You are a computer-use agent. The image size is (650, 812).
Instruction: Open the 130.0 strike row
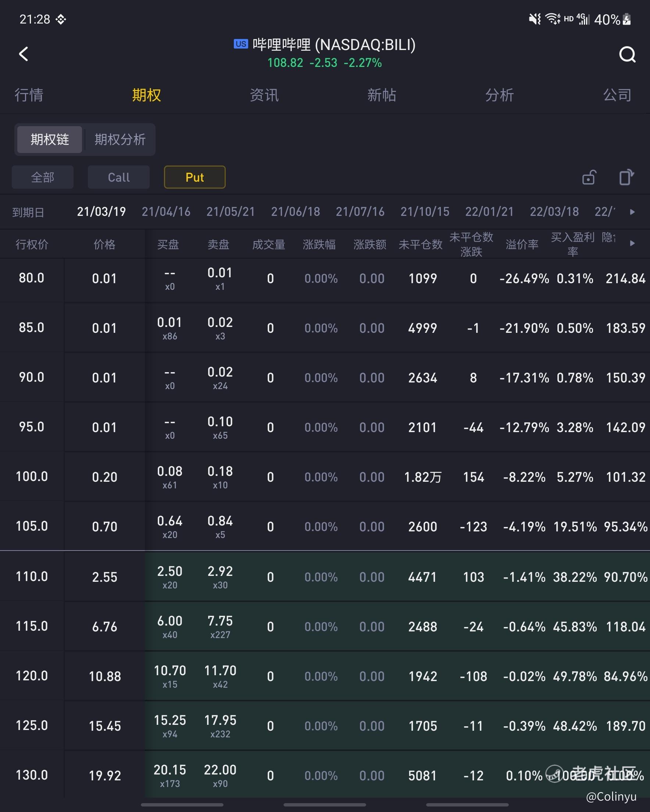[x=325, y=775]
